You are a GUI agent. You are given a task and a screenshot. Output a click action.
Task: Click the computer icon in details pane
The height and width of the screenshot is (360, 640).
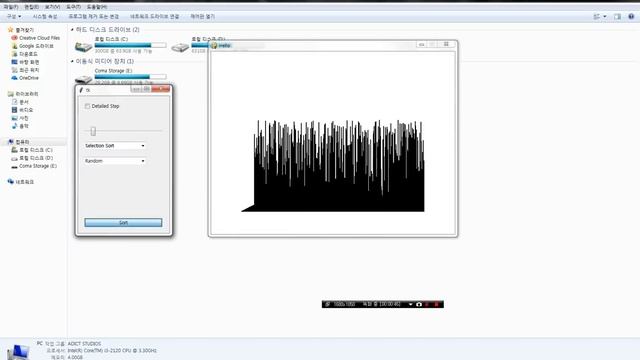[18, 352]
